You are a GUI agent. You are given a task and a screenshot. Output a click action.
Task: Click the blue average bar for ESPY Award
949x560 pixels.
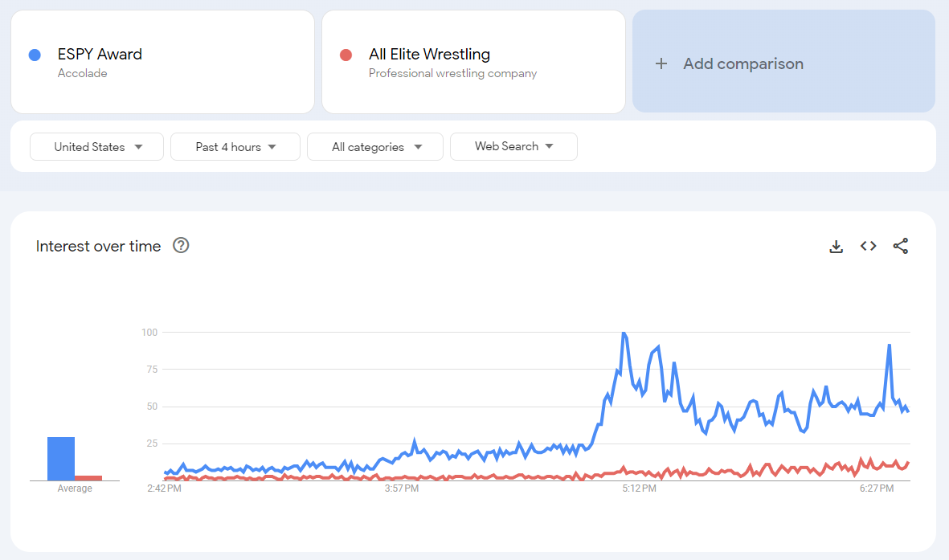click(x=61, y=458)
